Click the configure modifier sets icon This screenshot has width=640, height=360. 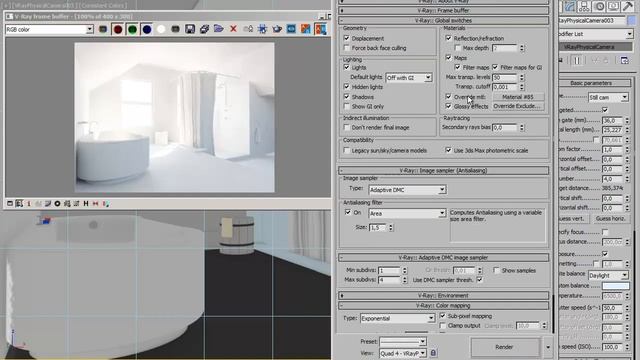click(624, 60)
